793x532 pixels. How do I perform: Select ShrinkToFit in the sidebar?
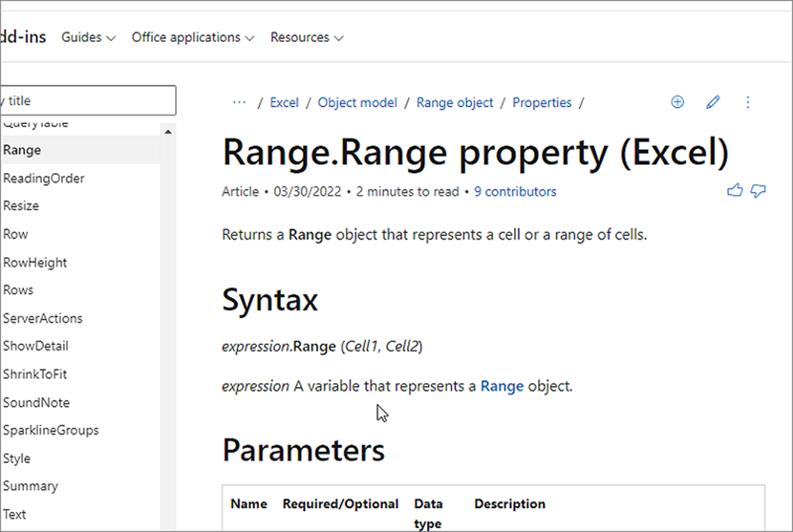click(x=35, y=374)
